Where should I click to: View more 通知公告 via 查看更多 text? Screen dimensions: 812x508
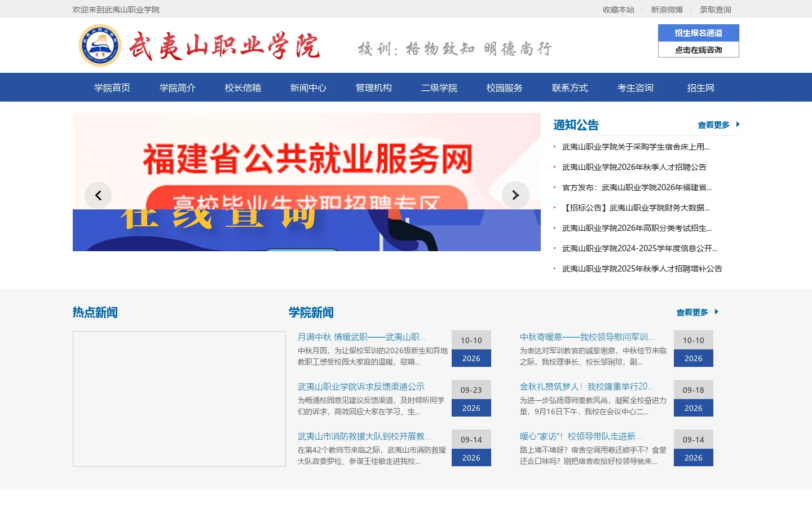(x=714, y=125)
